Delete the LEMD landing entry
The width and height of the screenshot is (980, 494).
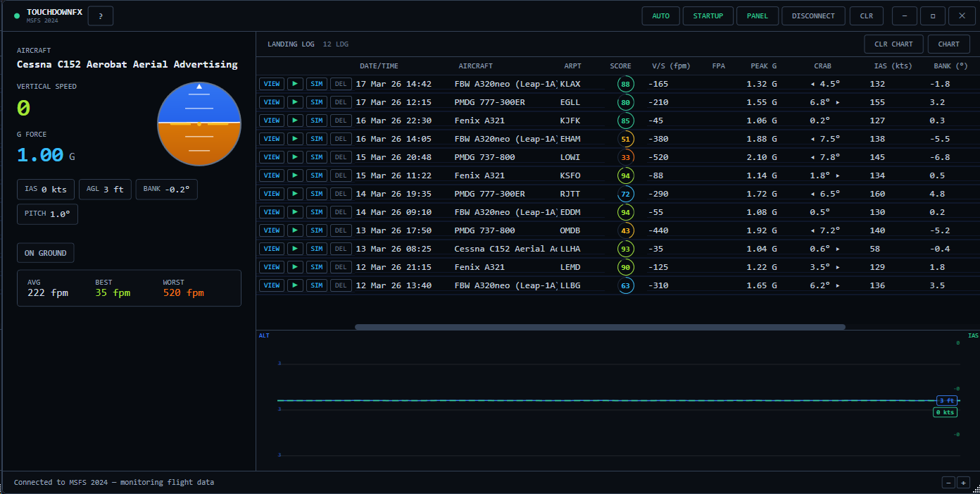341,267
